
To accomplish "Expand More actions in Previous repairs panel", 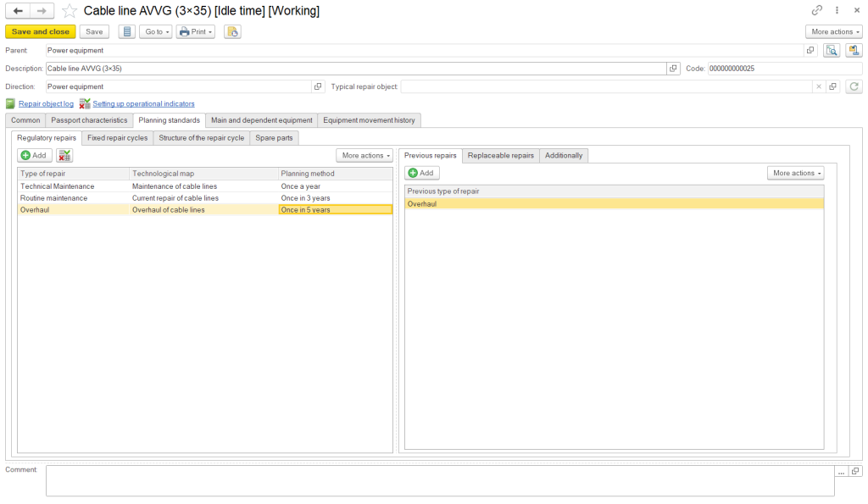I will click(796, 173).
